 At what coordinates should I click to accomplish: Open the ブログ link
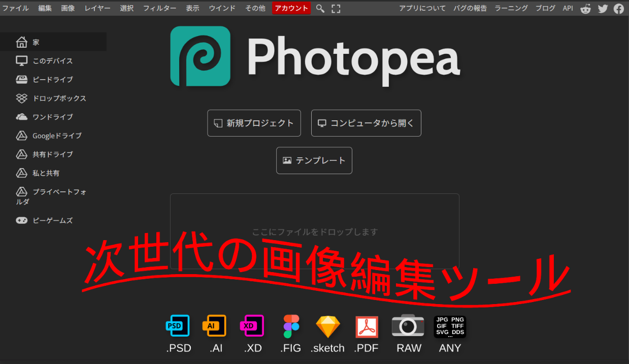(x=546, y=8)
